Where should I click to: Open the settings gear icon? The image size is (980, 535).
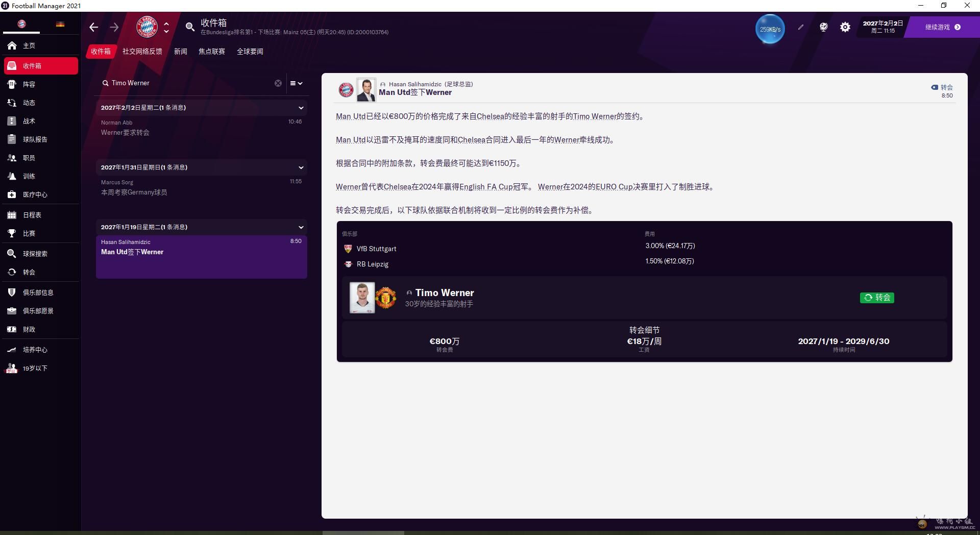[x=845, y=27]
